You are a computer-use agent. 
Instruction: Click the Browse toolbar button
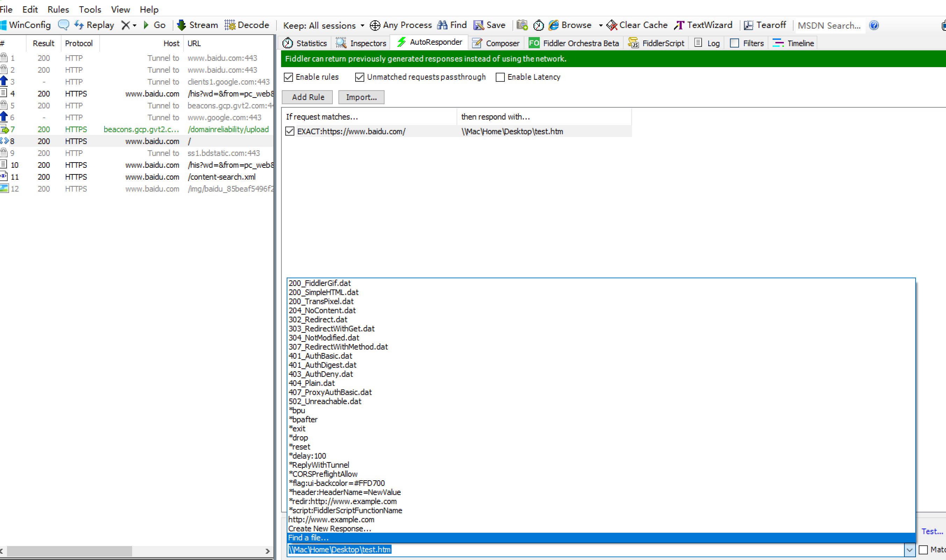tap(570, 25)
